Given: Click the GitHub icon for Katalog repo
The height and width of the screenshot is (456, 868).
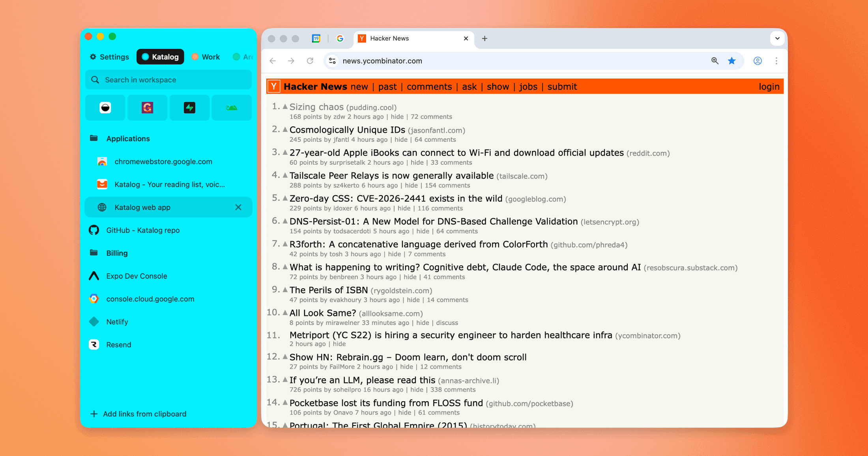Looking at the screenshot, I should pyautogui.click(x=94, y=230).
